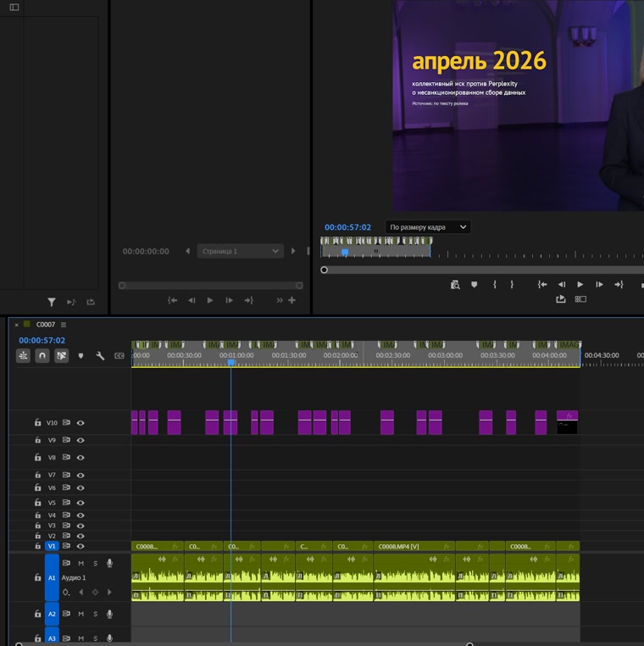Viewport: 644px width, 646px height.
Task: Click timeline ruler blue playhead
Action: [x=231, y=362]
